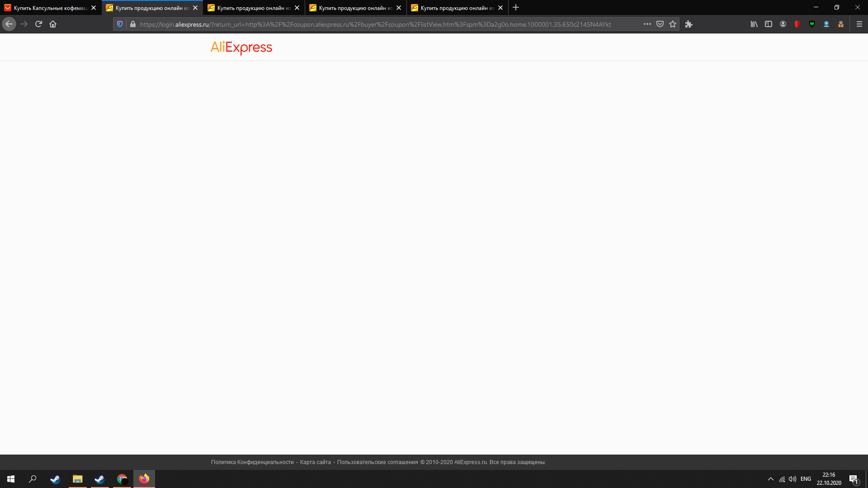Toggle the sidebar view icon
Screen dimensions: 868x488
pyautogui.click(x=769, y=24)
